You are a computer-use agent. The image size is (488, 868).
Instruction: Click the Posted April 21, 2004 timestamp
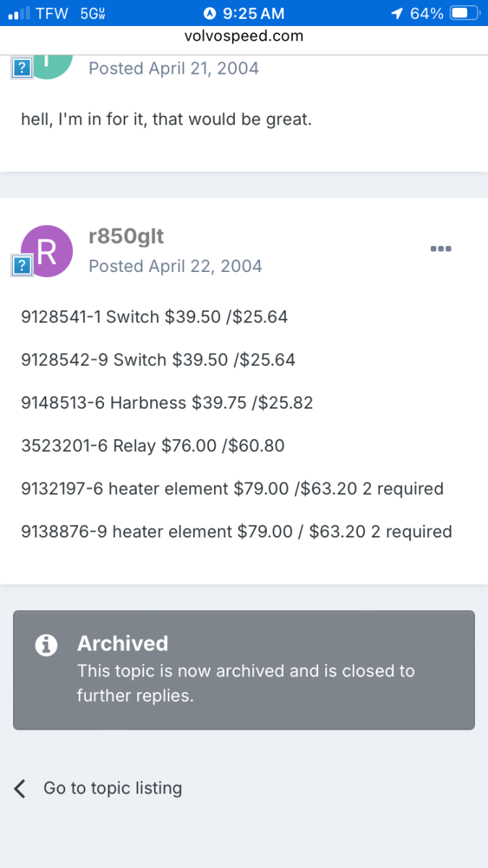pos(174,69)
